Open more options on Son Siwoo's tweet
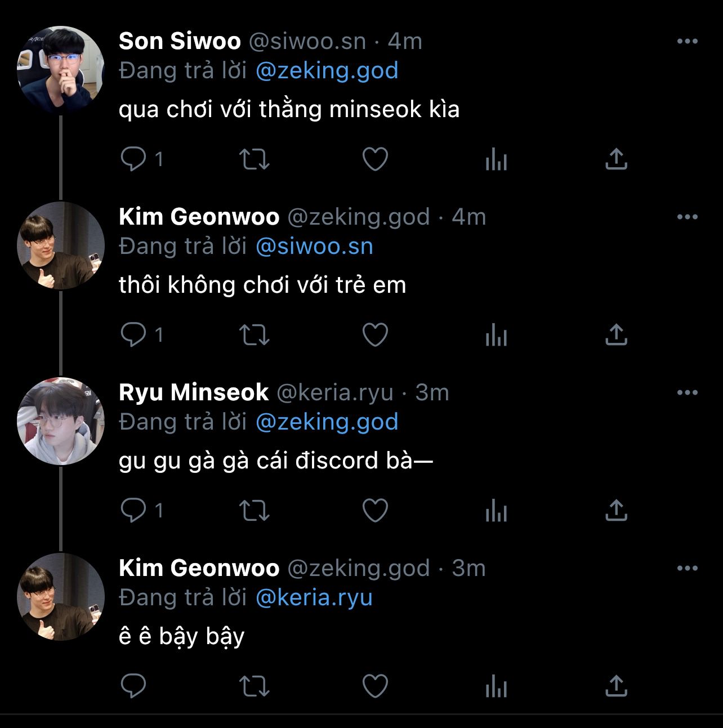723x728 pixels. [x=687, y=41]
